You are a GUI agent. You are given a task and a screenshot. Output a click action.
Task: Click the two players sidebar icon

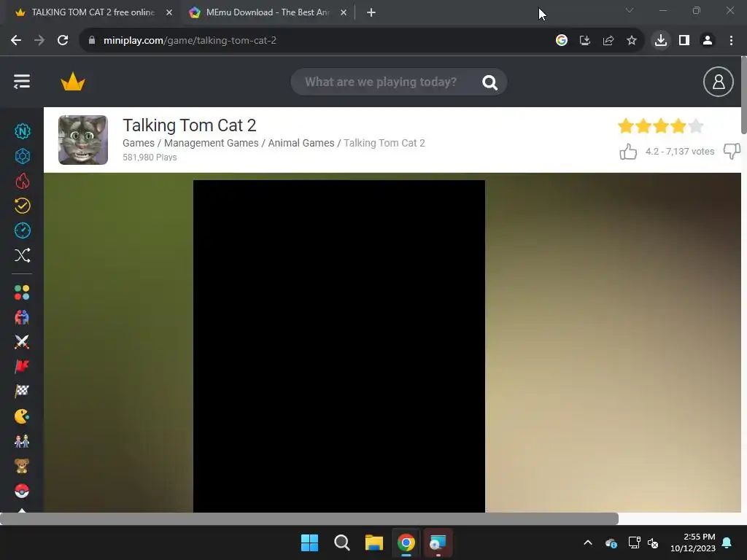[x=22, y=441]
